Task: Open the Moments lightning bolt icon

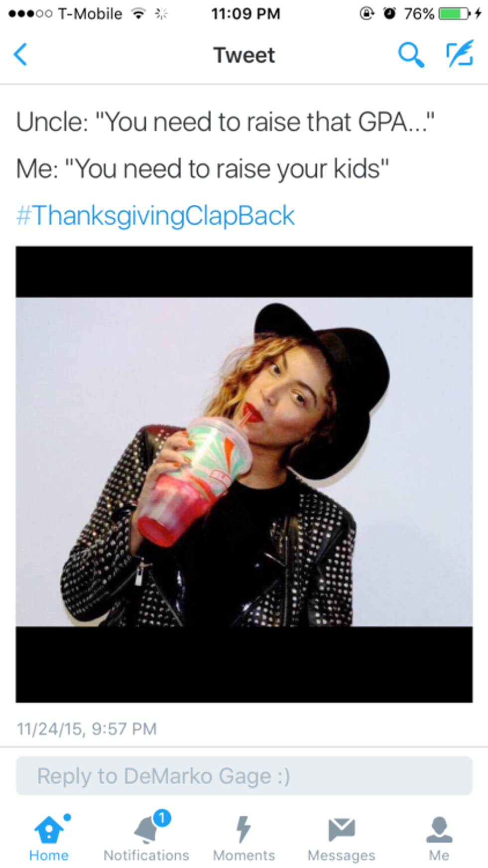Action: point(244,829)
